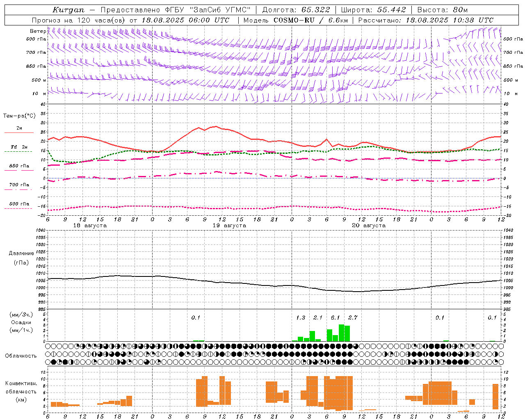Click the "2м" temperature legend label

pos(19,128)
